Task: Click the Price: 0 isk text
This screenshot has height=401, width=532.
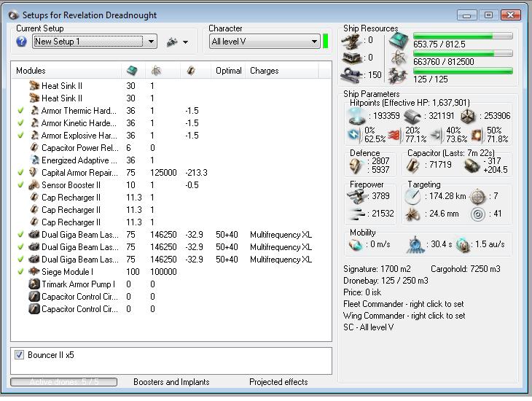Action: click(x=362, y=292)
